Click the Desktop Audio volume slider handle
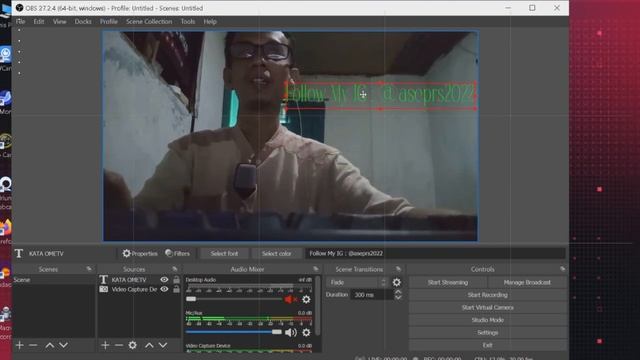Image resolution: width=640 pixels, height=360 pixels. 191,299
